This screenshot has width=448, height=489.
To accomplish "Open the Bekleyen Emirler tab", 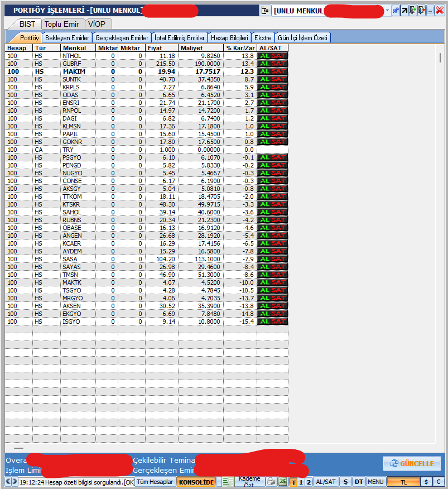I will [x=67, y=38].
